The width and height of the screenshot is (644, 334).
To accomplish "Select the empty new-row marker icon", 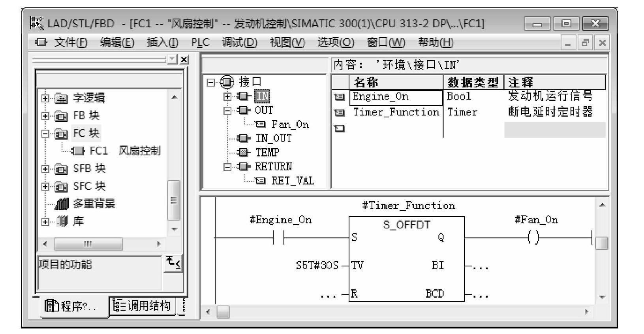I will click(340, 128).
